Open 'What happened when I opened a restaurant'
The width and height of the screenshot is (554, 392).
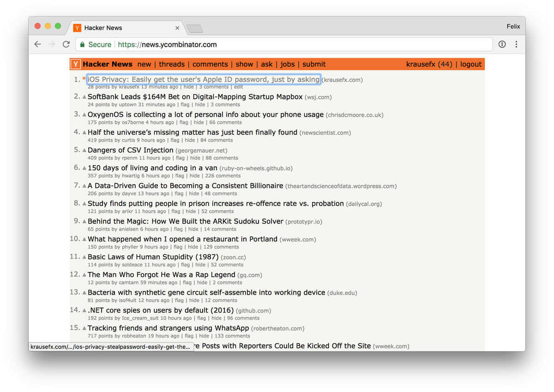tap(182, 239)
